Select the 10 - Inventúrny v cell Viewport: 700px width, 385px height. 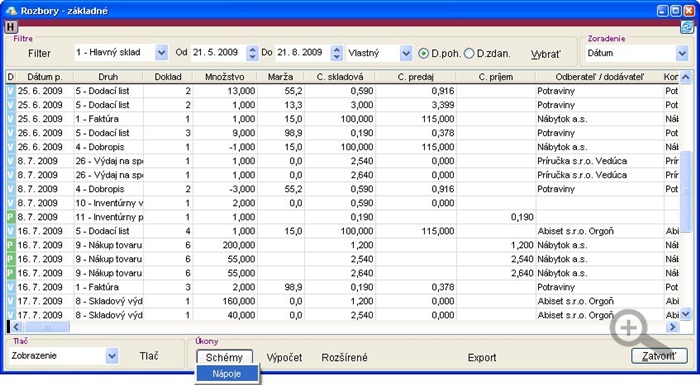point(108,203)
